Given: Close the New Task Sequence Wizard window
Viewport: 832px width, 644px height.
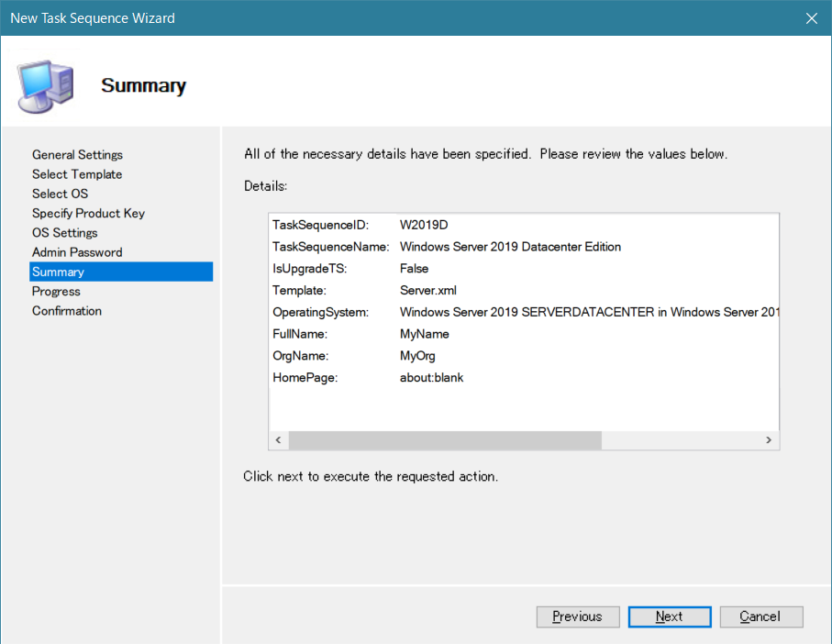Looking at the screenshot, I should coord(811,18).
